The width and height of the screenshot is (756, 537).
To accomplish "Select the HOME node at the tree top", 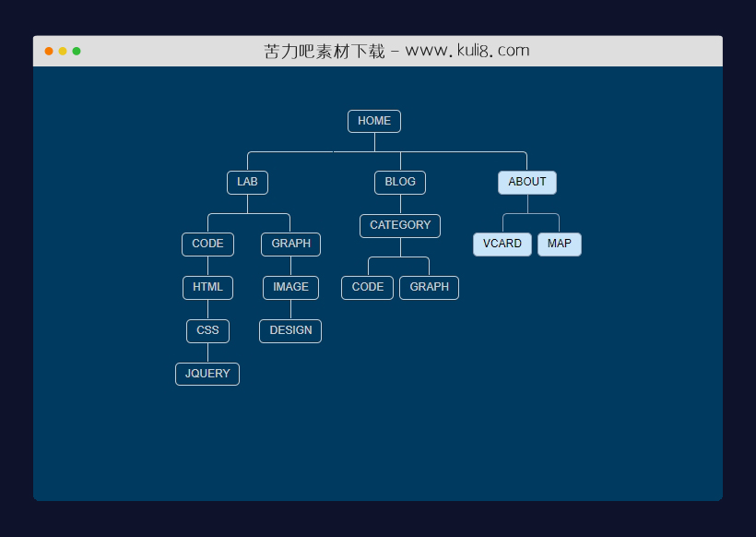I will (374, 121).
